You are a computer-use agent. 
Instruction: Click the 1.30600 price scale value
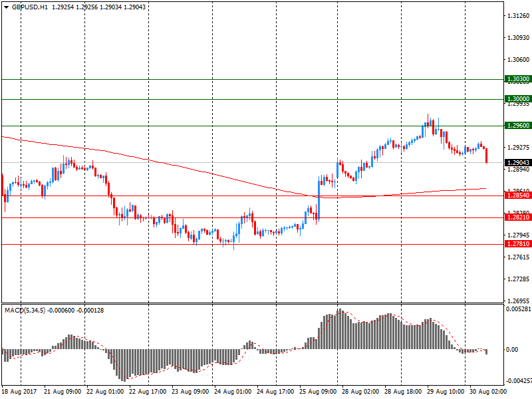[x=519, y=60]
